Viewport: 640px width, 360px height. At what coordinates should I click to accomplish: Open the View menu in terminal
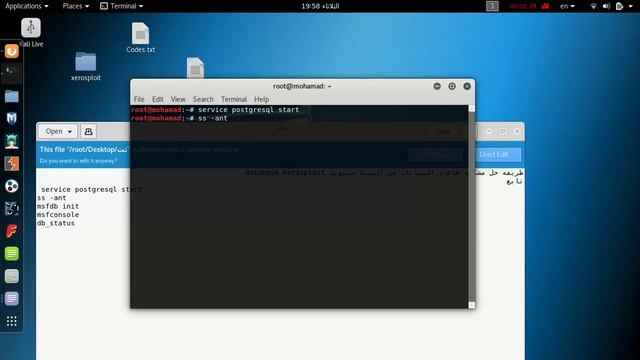(x=178, y=99)
